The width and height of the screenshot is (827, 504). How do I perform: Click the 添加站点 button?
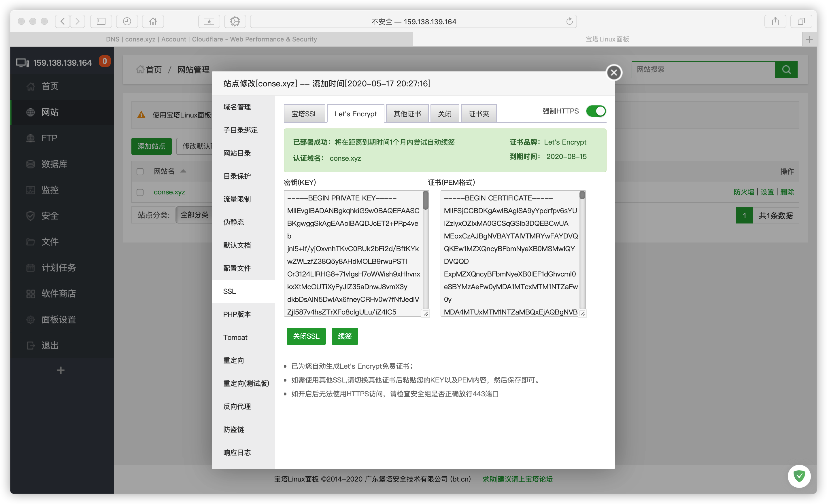point(151,146)
